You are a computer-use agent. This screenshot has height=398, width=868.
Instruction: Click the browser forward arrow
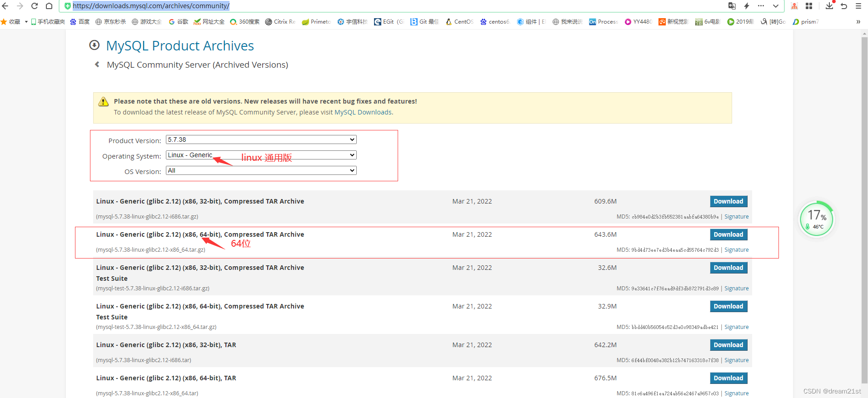[20, 6]
